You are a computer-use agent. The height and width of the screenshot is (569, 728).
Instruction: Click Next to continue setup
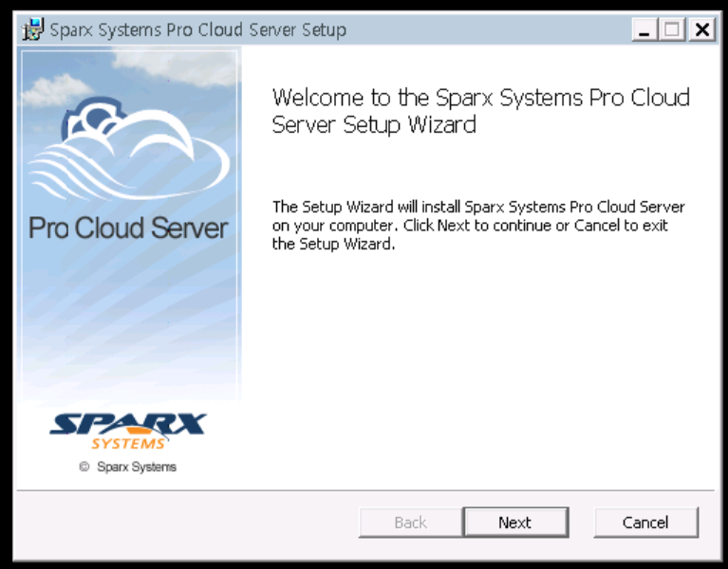515,523
